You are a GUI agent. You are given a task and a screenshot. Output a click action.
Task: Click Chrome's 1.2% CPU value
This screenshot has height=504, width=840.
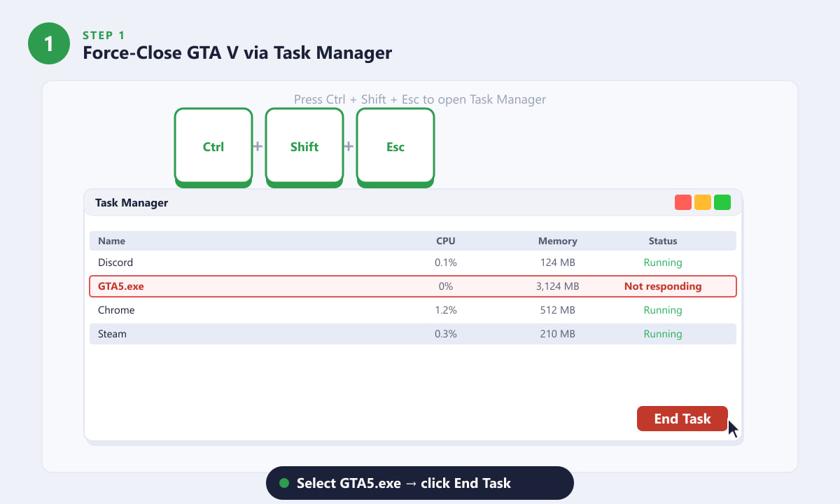[x=446, y=310]
